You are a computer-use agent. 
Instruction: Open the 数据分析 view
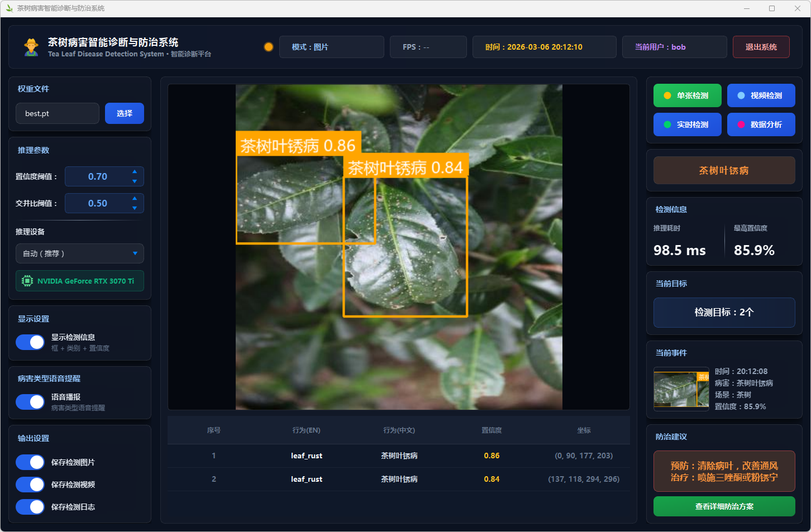pos(761,124)
